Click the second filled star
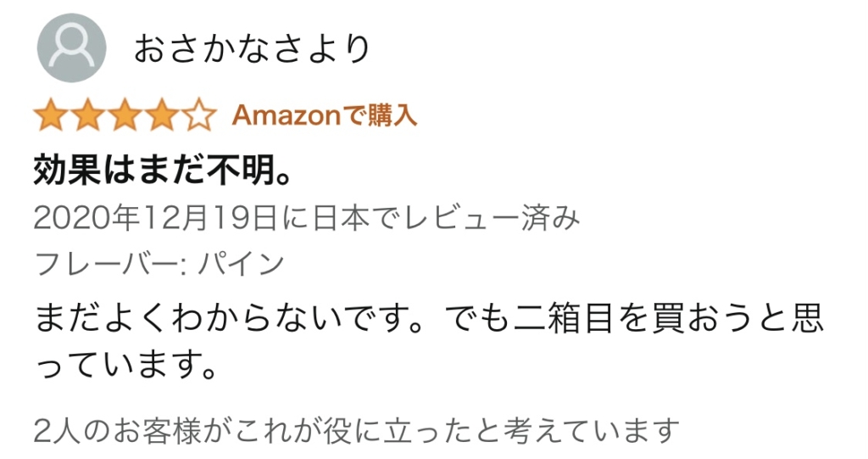868x459 pixels. 88,115
